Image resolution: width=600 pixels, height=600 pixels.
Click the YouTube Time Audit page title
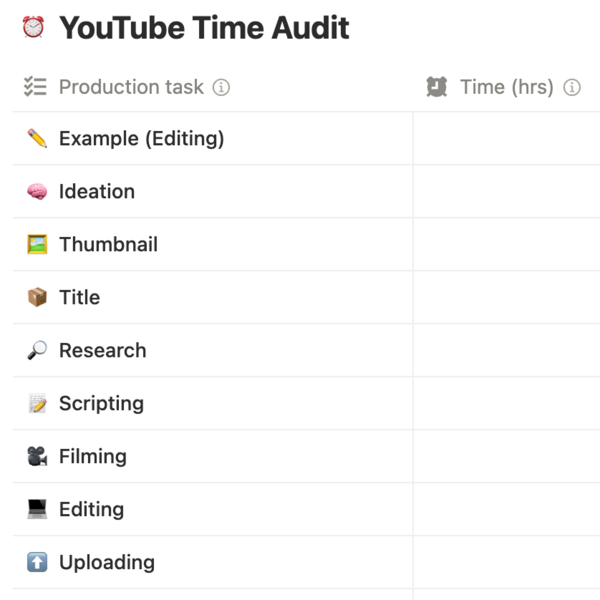204,27
